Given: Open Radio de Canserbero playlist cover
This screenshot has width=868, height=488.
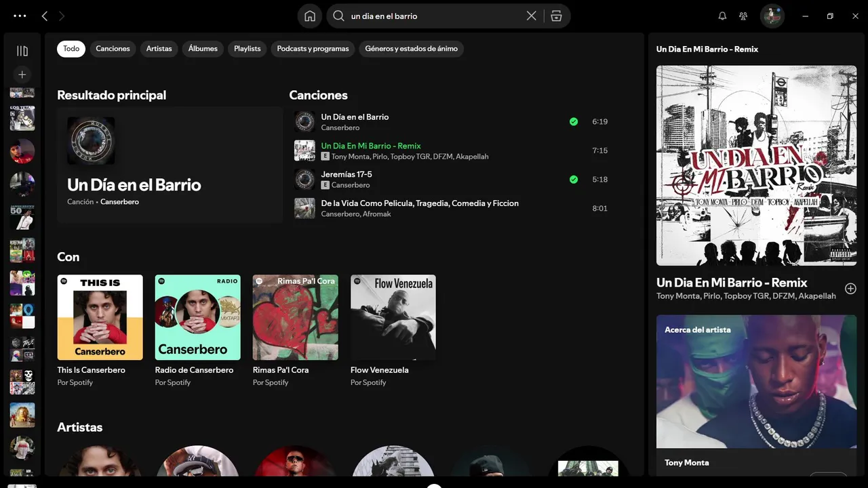Looking at the screenshot, I should point(198,317).
